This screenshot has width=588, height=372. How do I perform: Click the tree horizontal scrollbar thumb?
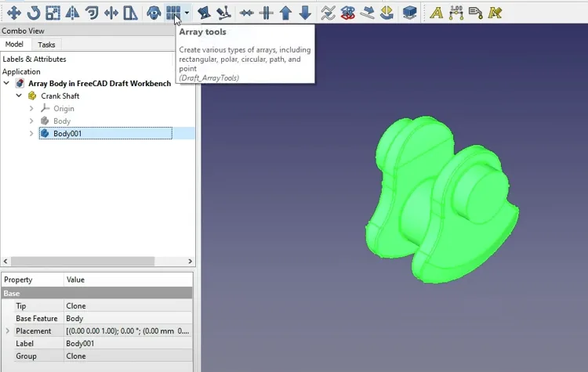coord(82,261)
